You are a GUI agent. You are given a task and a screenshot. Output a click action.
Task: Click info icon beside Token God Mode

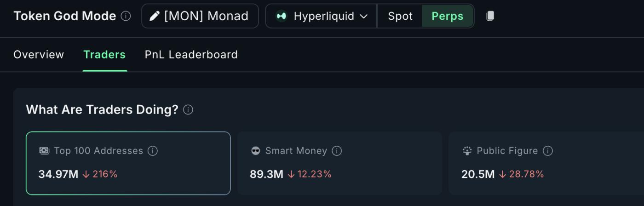tap(126, 16)
